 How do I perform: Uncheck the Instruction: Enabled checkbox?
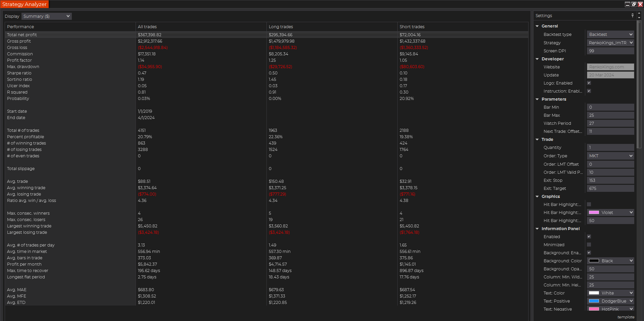point(589,91)
